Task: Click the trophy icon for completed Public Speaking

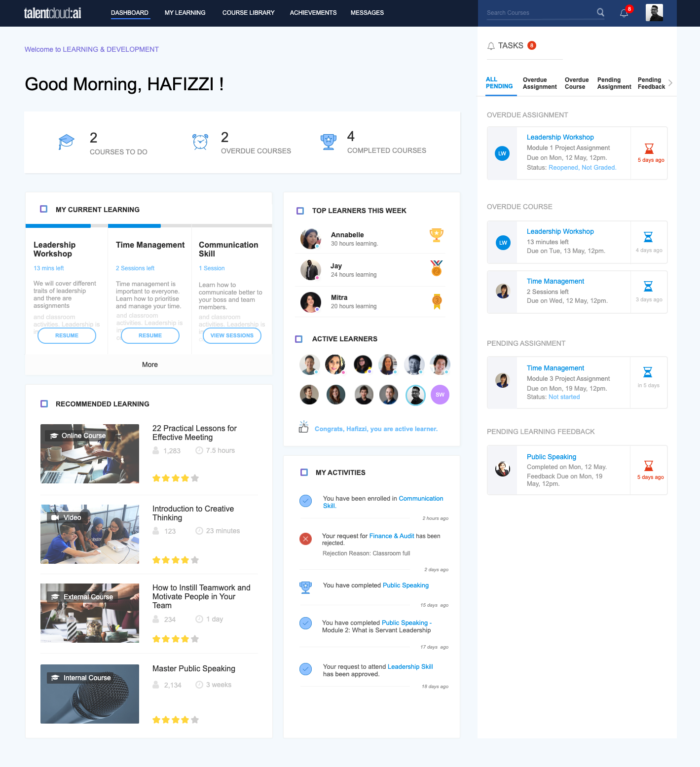Action: point(306,587)
